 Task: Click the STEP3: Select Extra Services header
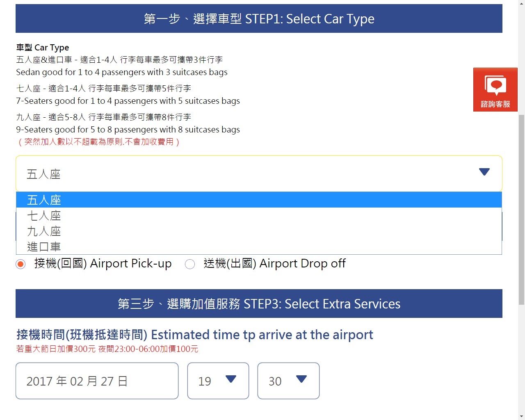(x=259, y=304)
